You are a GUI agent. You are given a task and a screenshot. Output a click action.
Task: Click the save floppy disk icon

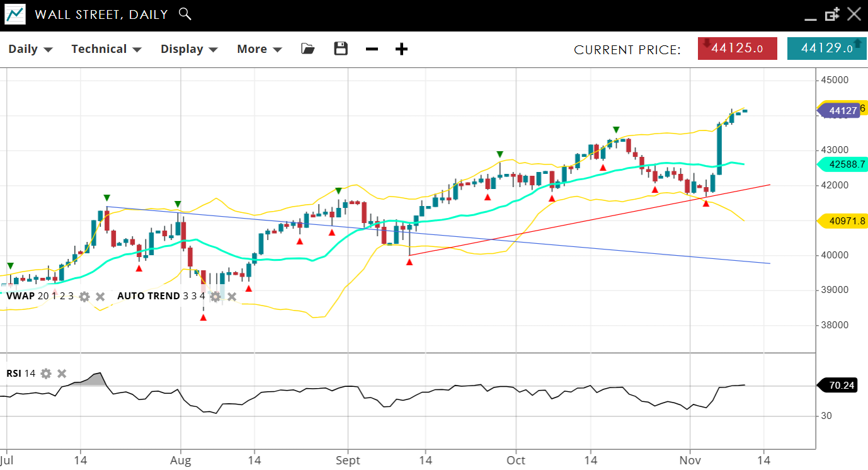pyautogui.click(x=341, y=49)
